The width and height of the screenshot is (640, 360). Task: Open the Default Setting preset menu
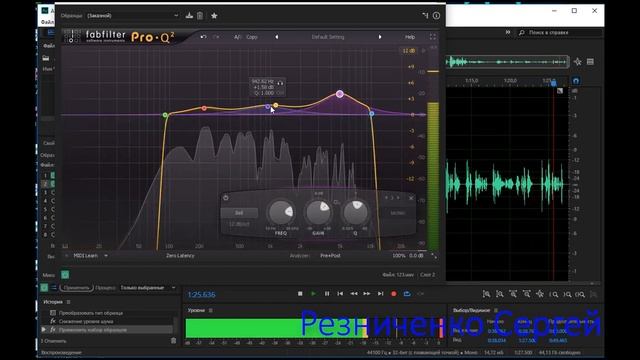pos(328,37)
